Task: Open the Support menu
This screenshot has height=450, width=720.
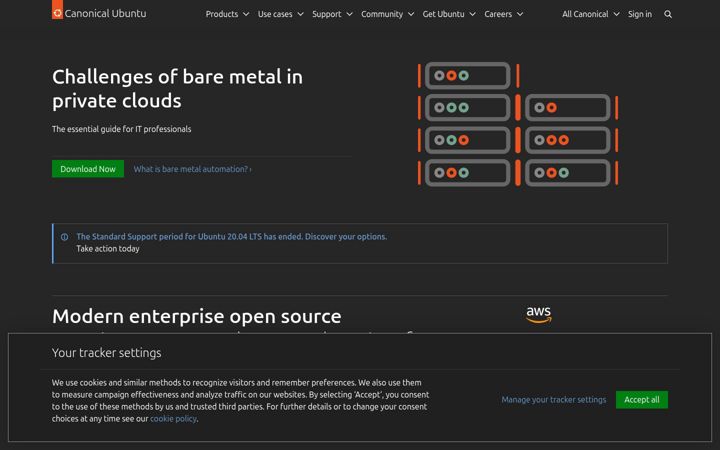Action: pos(332,14)
